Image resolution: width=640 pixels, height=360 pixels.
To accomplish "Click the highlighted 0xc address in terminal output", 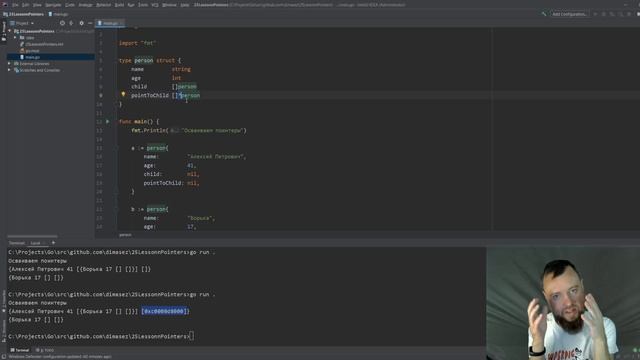I will (164, 311).
